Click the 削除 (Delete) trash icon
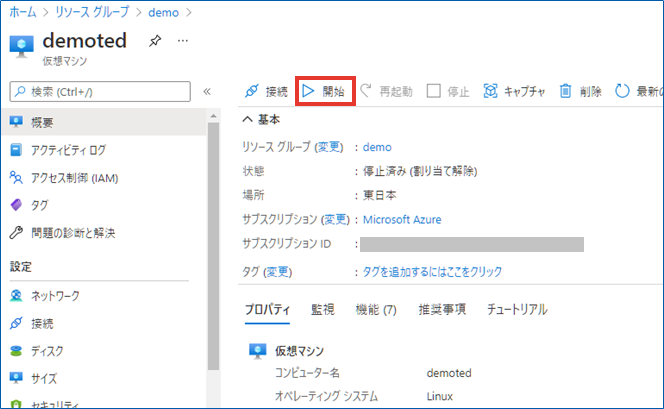 [565, 91]
